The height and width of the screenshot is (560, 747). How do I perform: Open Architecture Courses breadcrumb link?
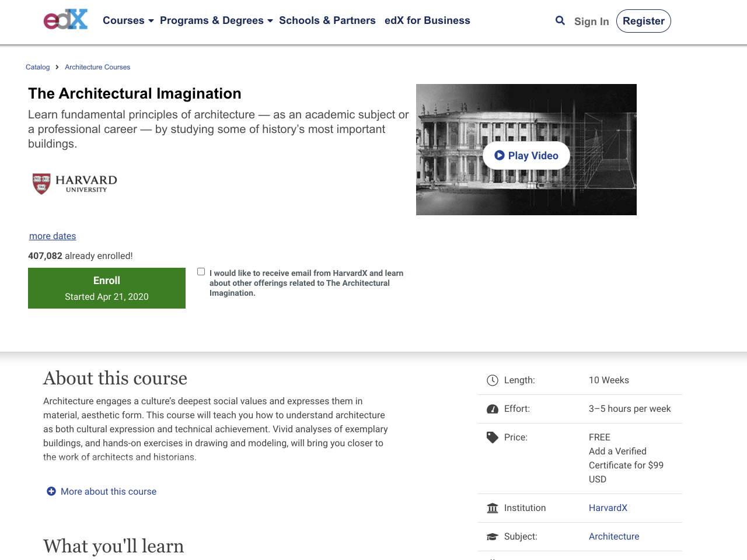coord(97,67)
